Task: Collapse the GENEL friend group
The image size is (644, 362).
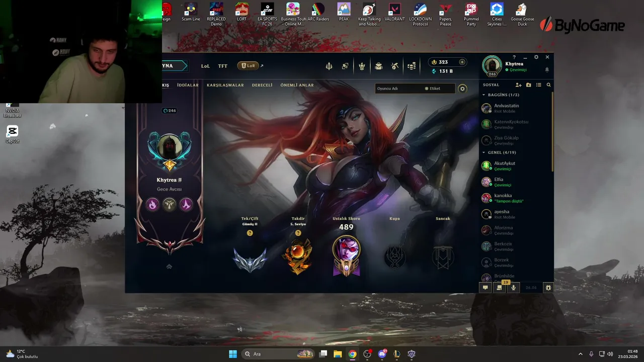Action: (484, 152)
